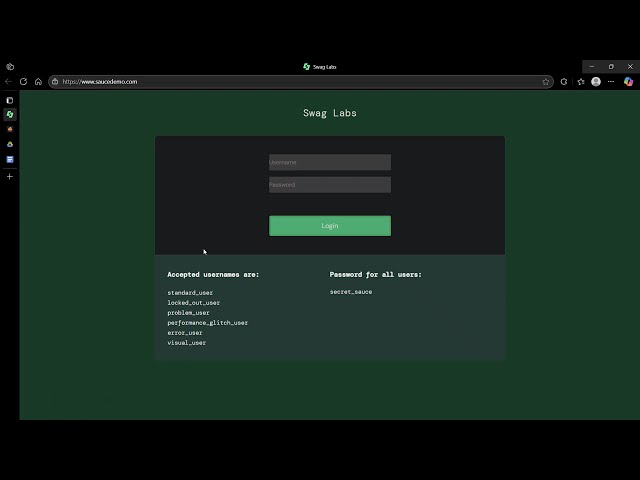Open the favorites list icon
Viewport: 640px width, 480px height.
coord(581,82)
